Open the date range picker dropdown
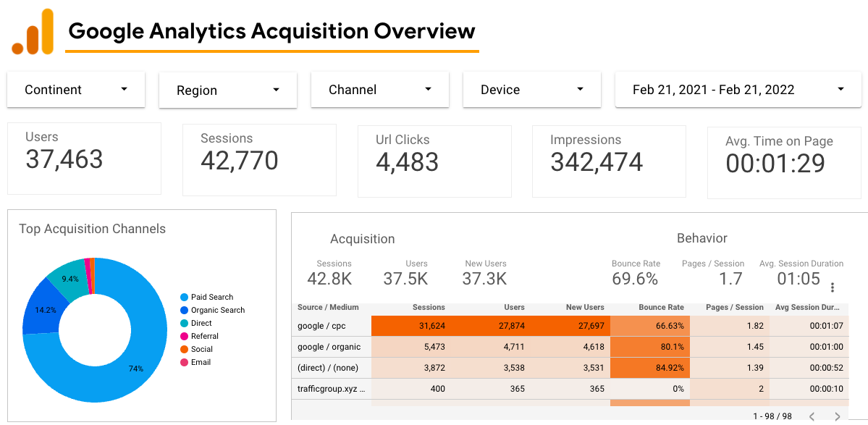The width and height of the screenshot is (868, 425). point(738,90)
